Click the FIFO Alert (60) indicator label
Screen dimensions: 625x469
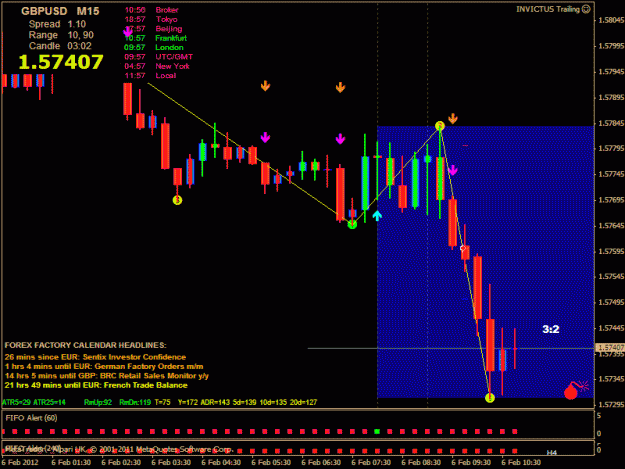[31, 418]
